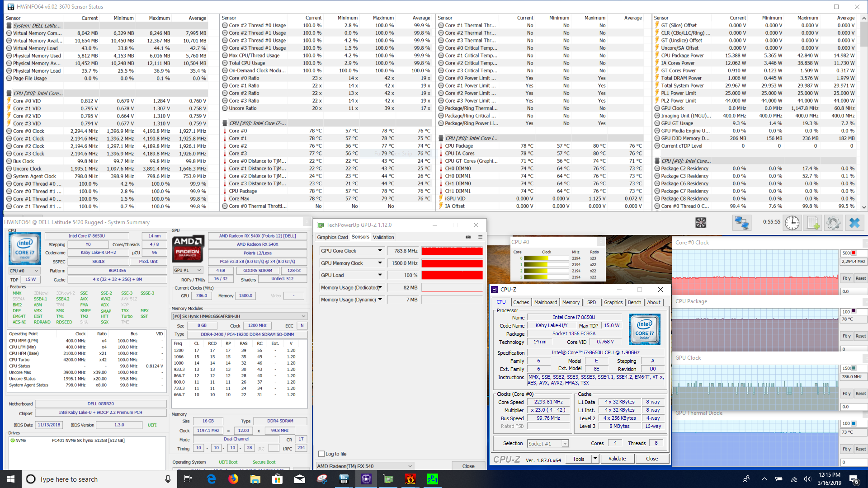Enable the Log to file checkbox
The height and width of the screenshot is (488, 868).
click(x=321, y=454)
